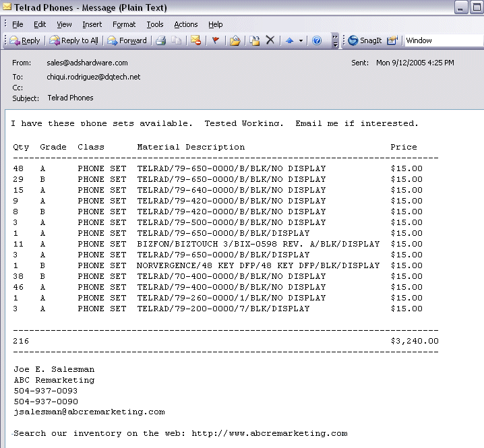Click the Grade column header
The width and height of the screenshot is (484, 448).
53,147
